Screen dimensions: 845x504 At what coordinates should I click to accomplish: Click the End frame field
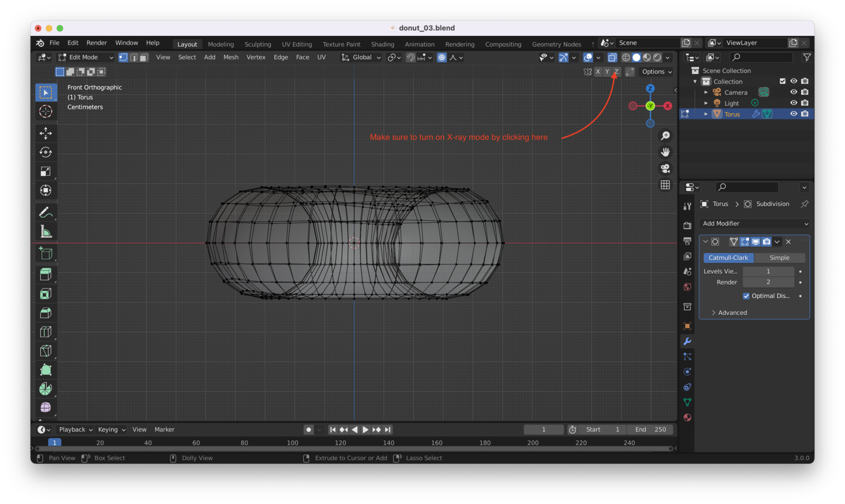651,429
